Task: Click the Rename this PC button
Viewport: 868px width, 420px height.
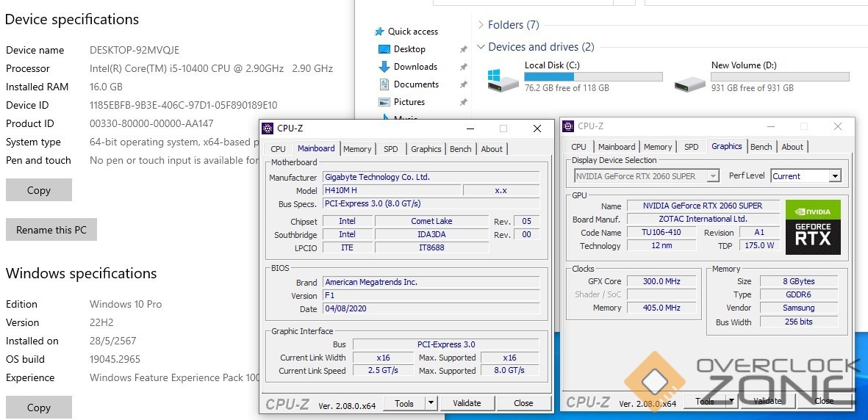Action: pos(51,230)
